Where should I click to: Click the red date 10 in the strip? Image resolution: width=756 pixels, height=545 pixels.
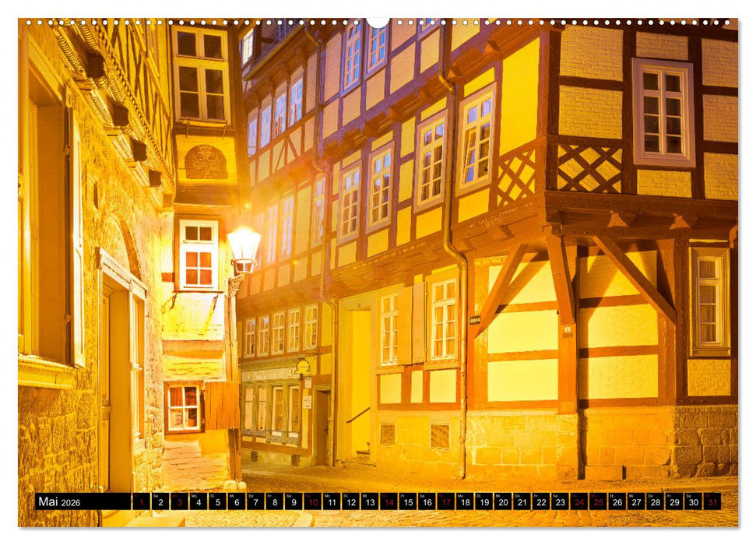coord(314,505)
